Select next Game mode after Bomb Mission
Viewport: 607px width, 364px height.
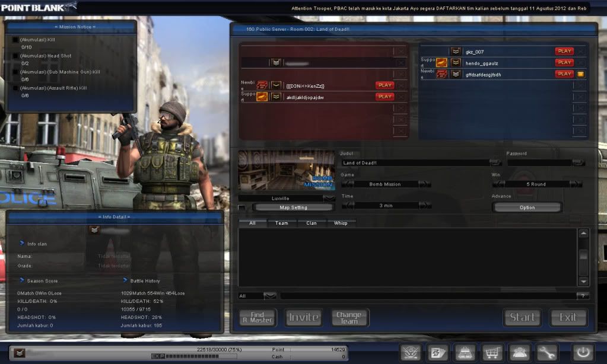click(424, 184)
